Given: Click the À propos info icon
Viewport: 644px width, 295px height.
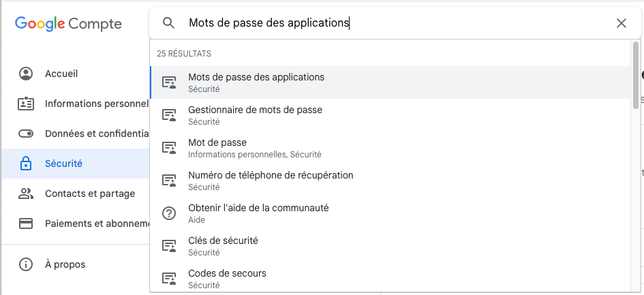Looking at the screenshot, I should (x=26, y=264).
